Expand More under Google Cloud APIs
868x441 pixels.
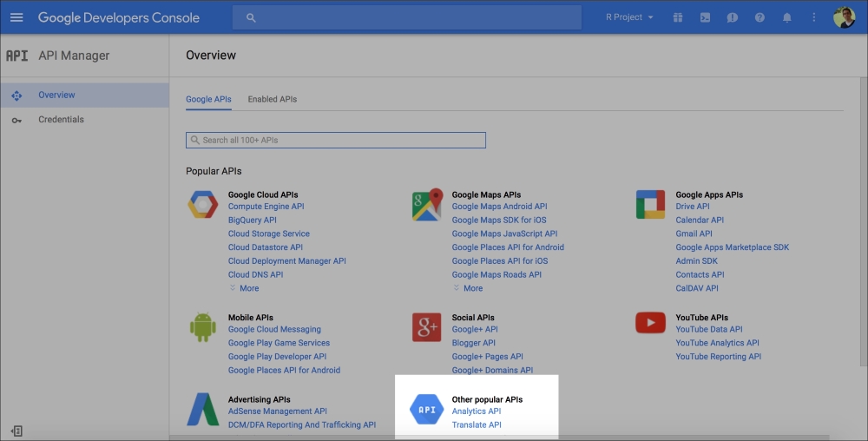point(244,288)
